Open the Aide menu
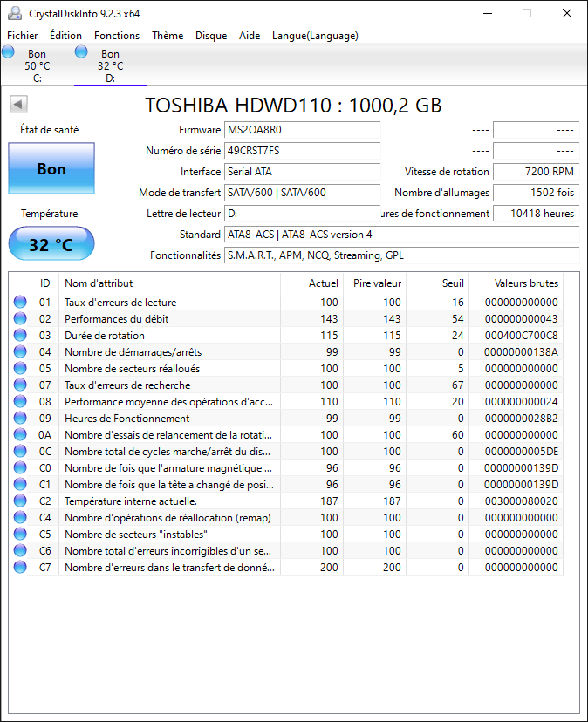Screen dimensions: 588x722 [x=250, y=36]
